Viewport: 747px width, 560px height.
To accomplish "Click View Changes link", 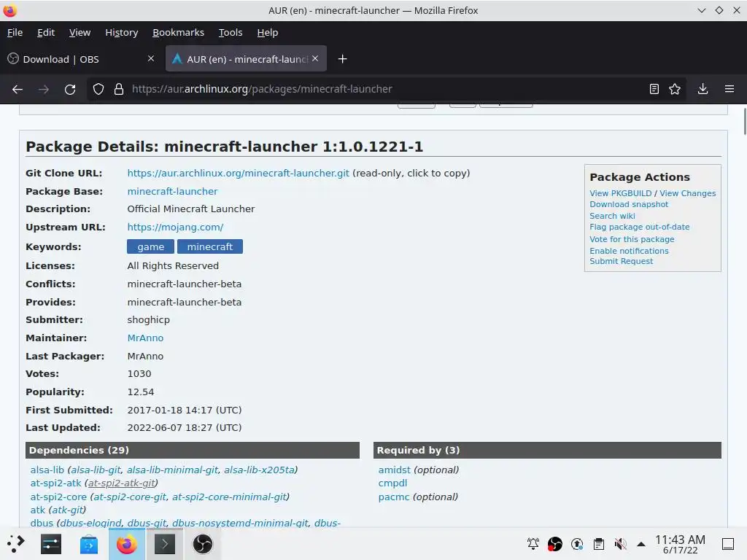I will click(x=687, y=193).
